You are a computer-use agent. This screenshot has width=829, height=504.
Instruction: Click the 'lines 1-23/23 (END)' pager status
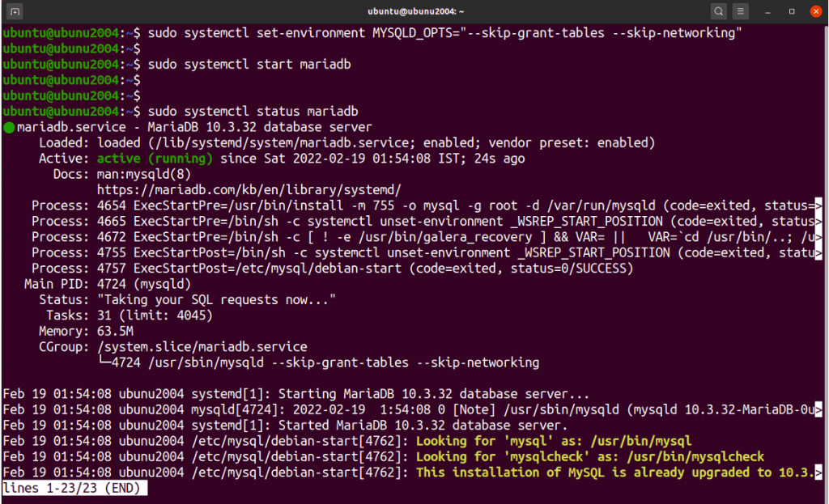click(x=72, y=488)
